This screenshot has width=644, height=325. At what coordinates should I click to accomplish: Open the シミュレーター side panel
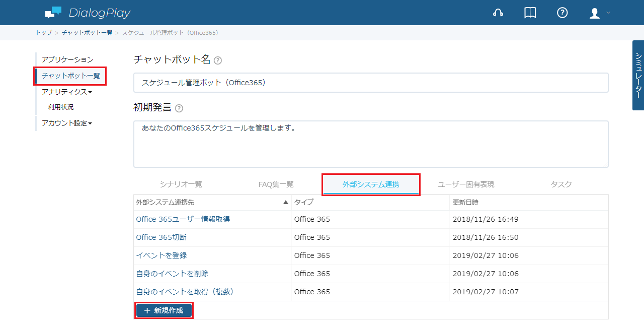point(638,75)
